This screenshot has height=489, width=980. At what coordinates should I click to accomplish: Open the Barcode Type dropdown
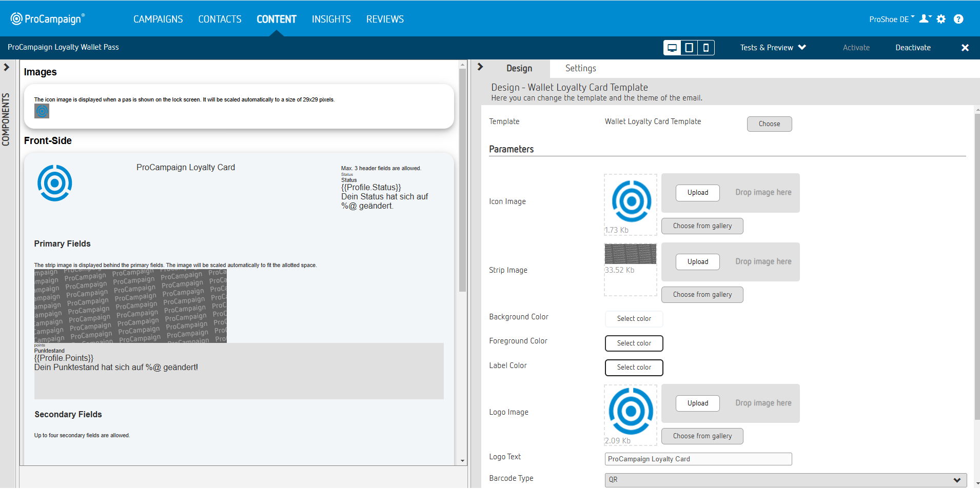(x=785, y=480)
